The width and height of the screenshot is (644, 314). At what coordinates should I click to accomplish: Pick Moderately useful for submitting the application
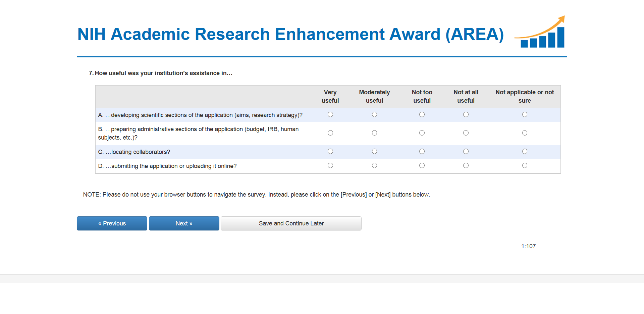(374, 166)
